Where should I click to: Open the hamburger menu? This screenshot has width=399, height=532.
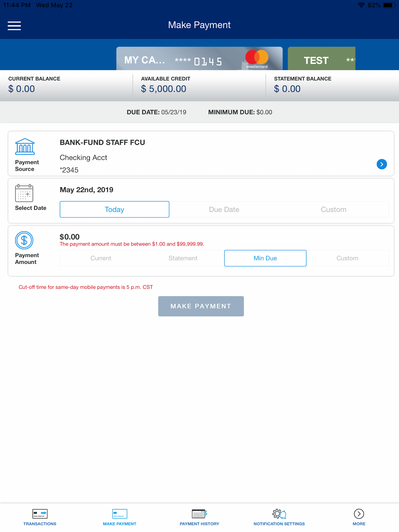[14, 26]
